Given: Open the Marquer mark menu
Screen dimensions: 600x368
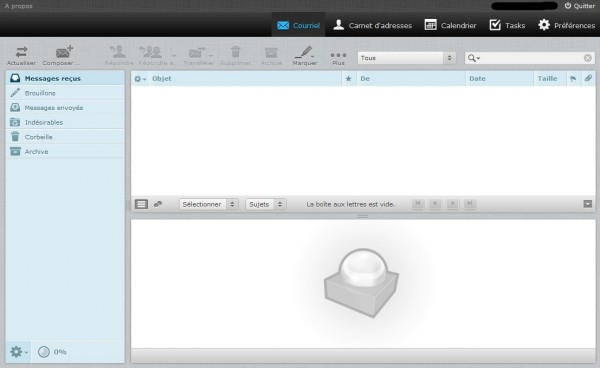Looking at the screenshot, I should [305, 56].
